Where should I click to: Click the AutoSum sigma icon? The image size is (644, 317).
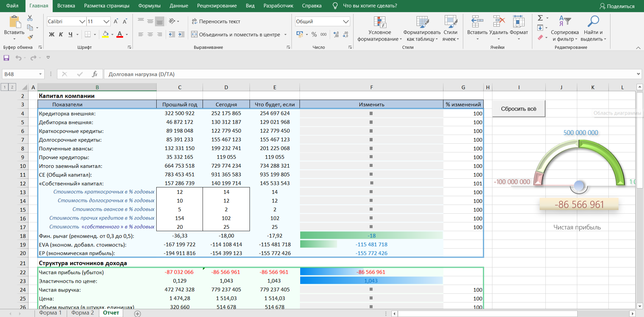click(540, 18)
